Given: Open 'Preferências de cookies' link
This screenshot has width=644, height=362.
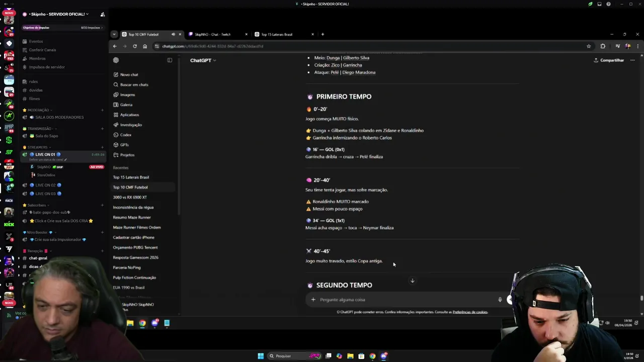Looking at the screenshot, I should click(470, 312).
